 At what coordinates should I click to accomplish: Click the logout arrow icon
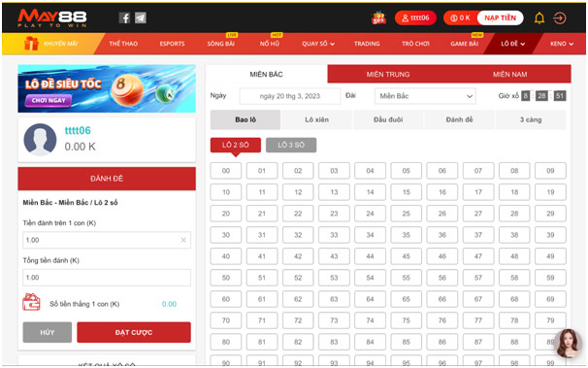[560, 18]
